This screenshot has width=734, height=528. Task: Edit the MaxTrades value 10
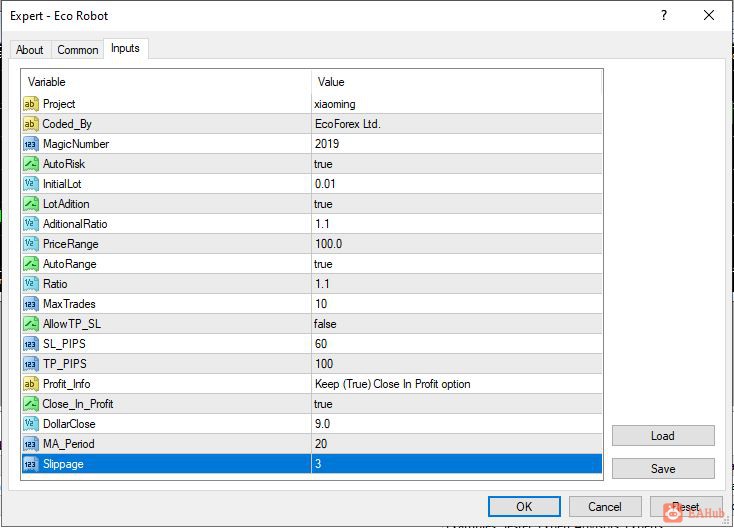pos(321,304)
